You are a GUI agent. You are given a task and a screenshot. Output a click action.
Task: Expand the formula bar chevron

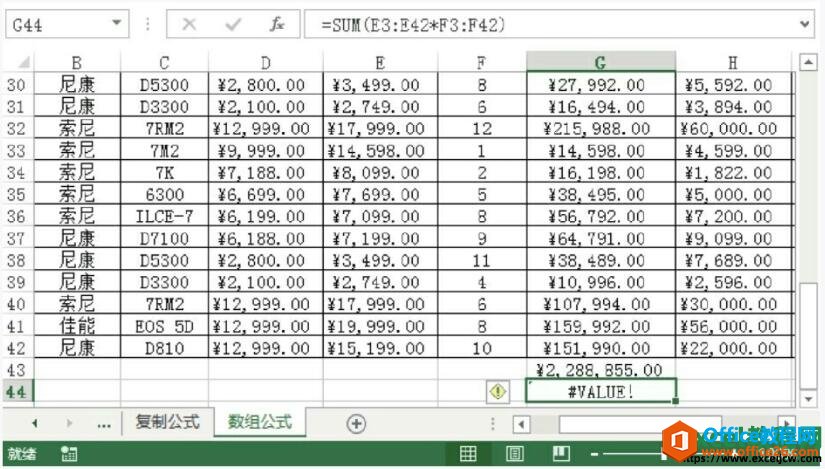click(804, 24)
